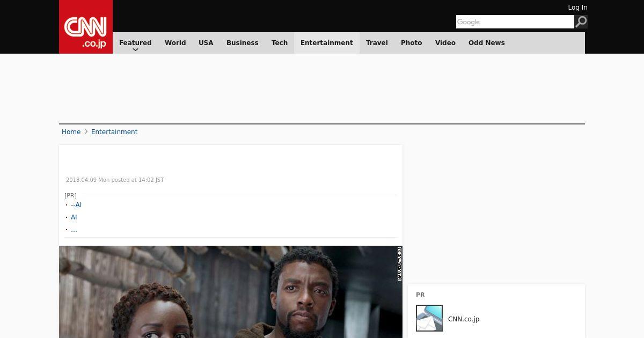Expand the Featured menu chevron
This screenshot has height=338, width=644.
tap(135, 50)
